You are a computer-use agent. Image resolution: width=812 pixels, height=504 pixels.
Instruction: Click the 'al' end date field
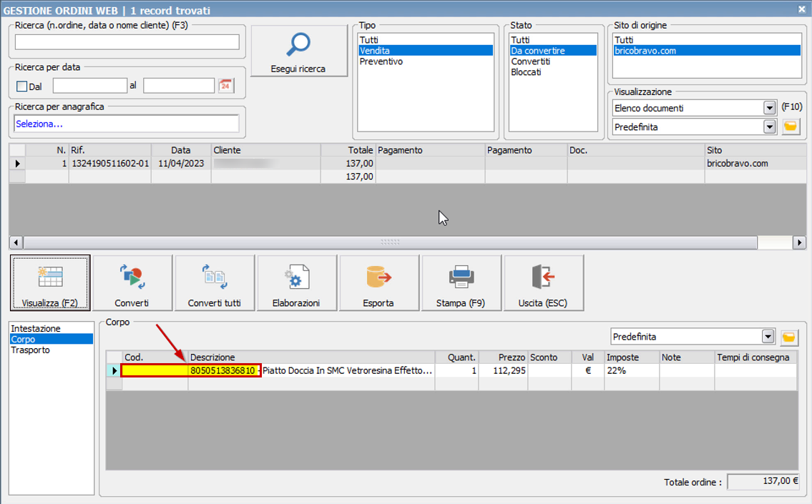coord(179,85)
